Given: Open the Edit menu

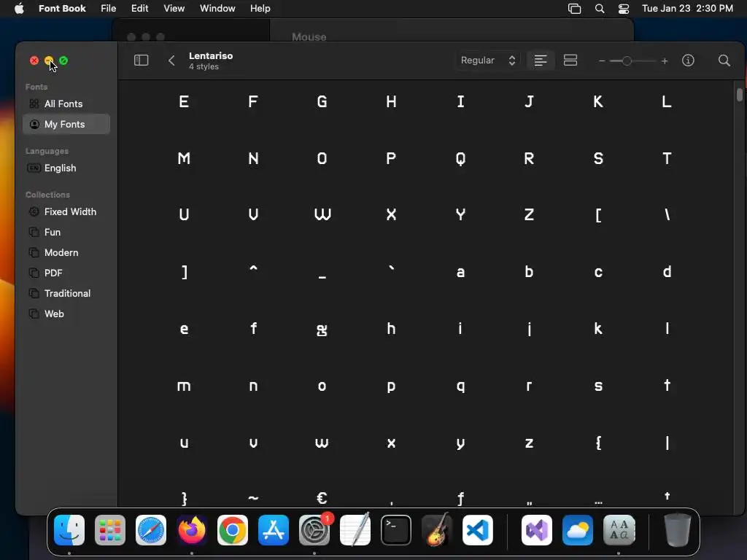Looking at the screenshot, I should pos(139,9).
